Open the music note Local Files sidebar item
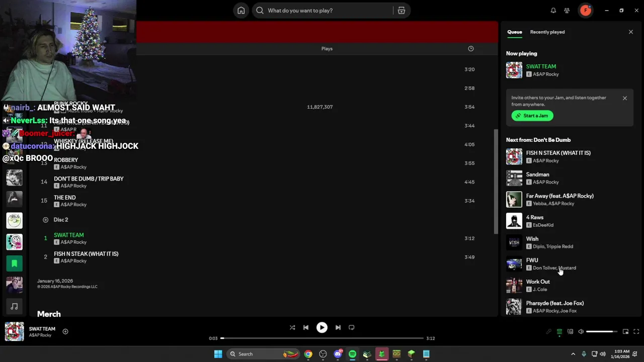Screen dimensions: 644x362 point(14,306)
